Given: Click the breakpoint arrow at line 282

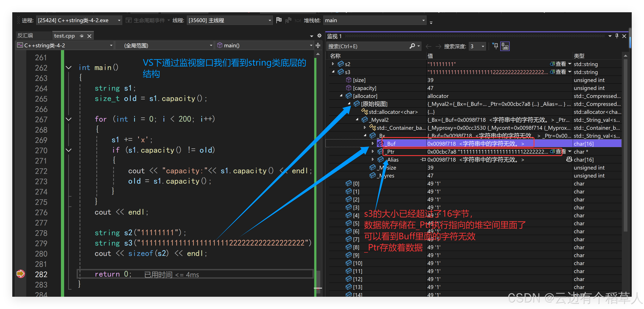Looking at the screenshot, I should click(20, 274).
